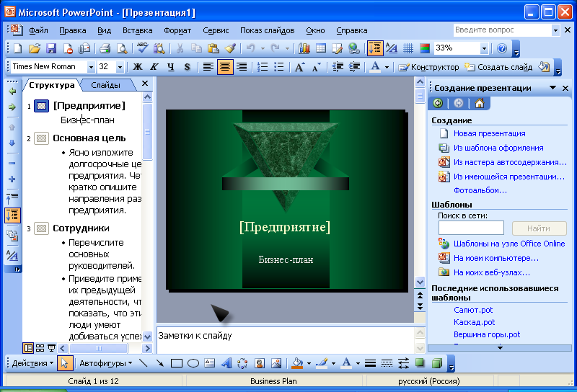Insert hyperlink using the globe icon
This screenshot has width=577, height=392.
pyautogui.click(x=354, y=48)
